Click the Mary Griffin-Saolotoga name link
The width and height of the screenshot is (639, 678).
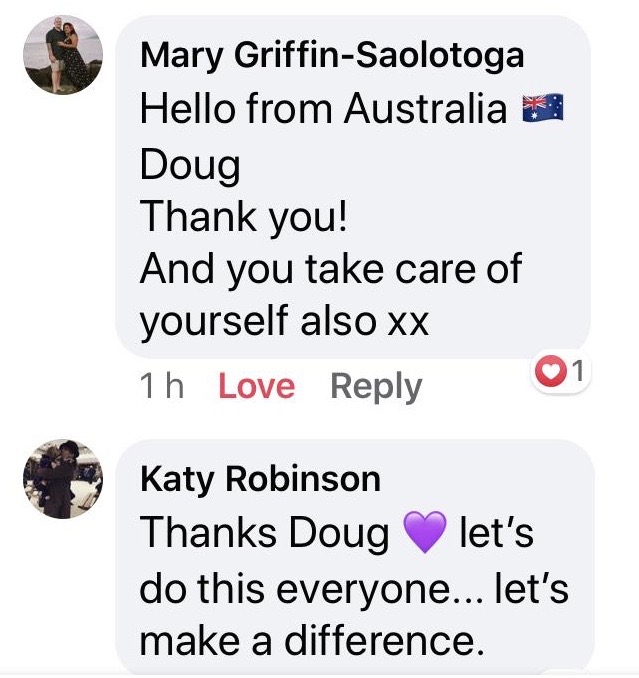(332, 55)
